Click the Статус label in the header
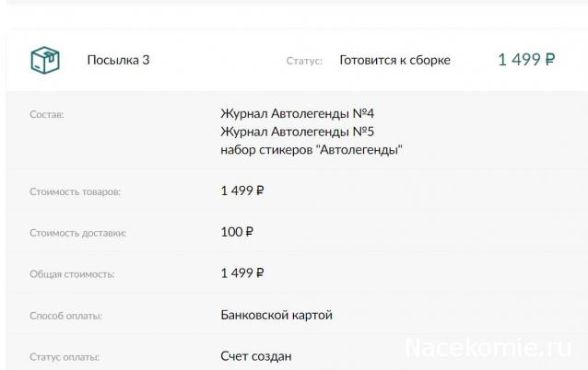The width and height of the screenshot is (588, 370). pyautogui.click(x=304, y=62)
